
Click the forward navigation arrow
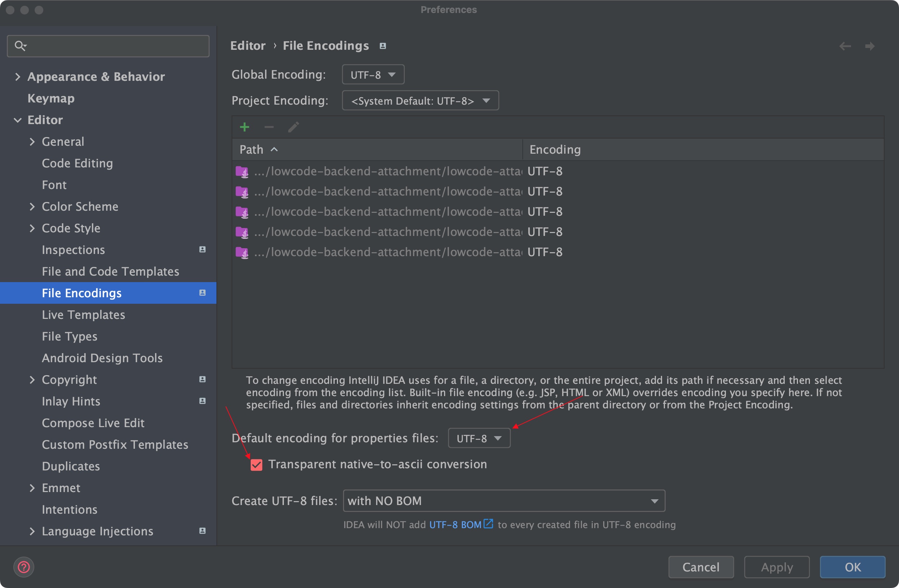(869, 46)
